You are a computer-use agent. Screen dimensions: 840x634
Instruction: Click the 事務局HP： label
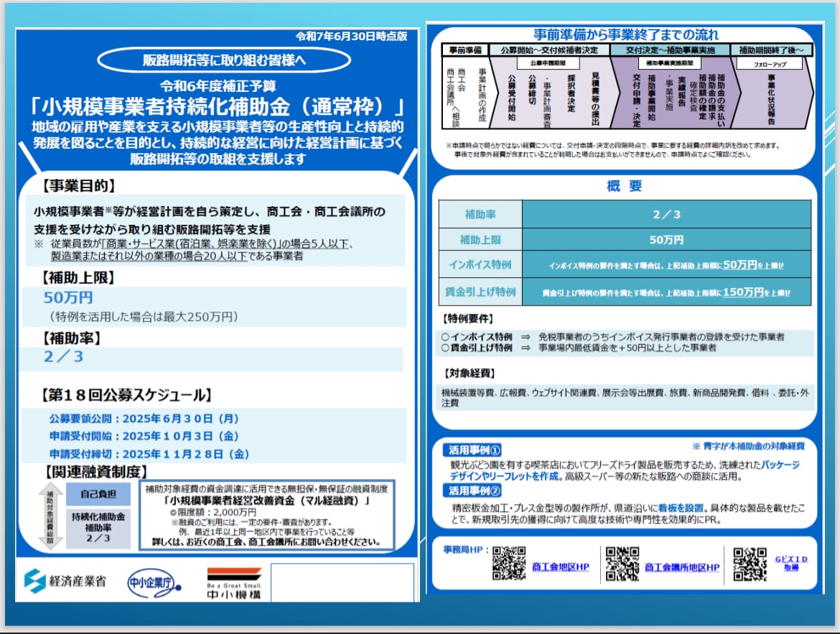[x=466, y=549]
